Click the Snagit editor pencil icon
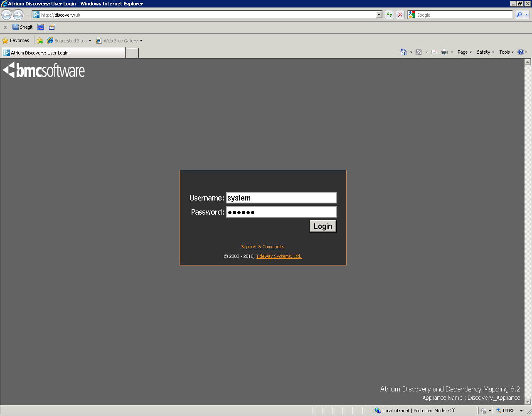Viewport: 532px width, 416px height. (x=52, y=27)
